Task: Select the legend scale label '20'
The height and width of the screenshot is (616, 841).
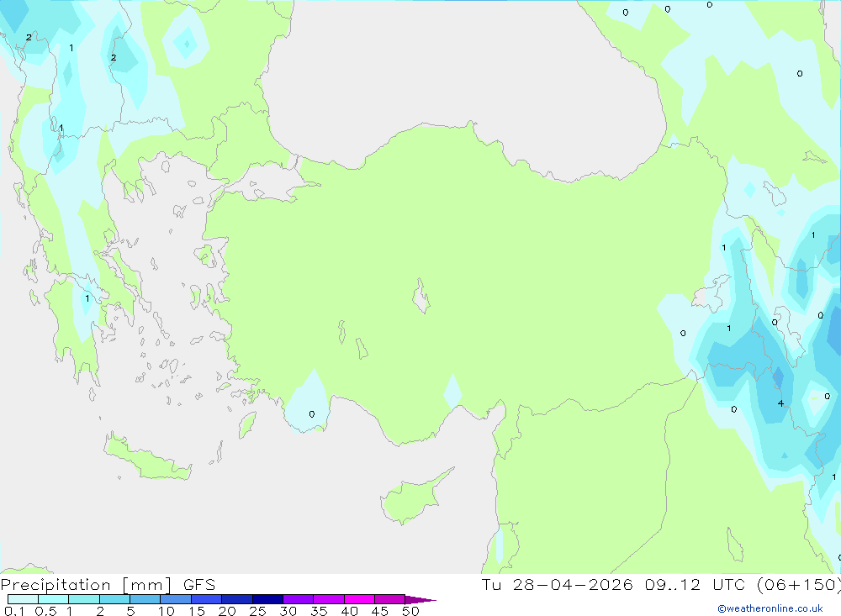Action: (x=227, y=611)
